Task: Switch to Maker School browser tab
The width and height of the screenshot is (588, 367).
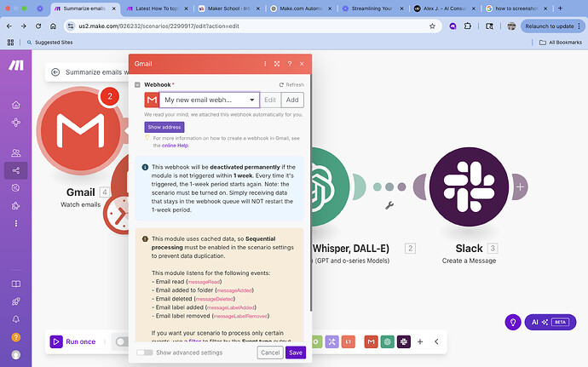Action: point(229,9)
